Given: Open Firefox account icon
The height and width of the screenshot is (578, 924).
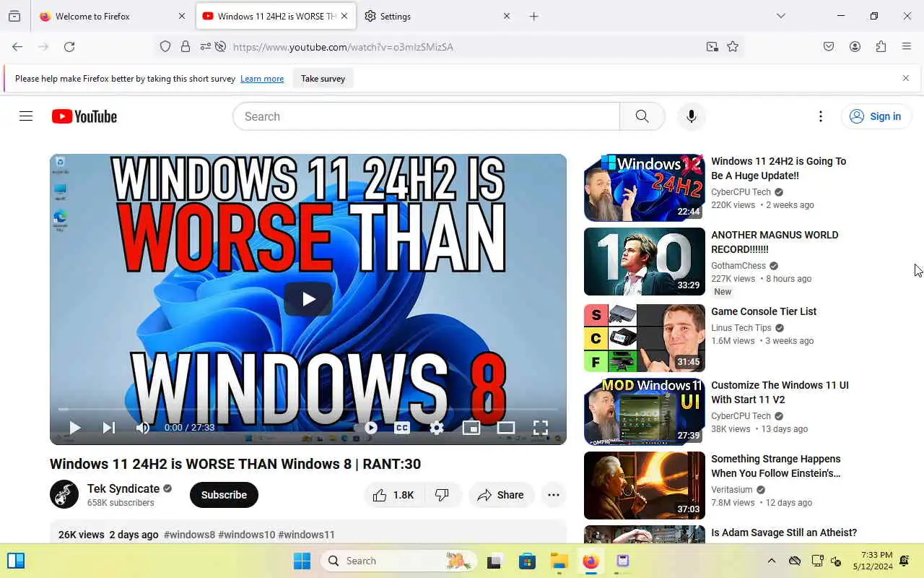Looking at the screenshot, I should click(x=855, y=47).
